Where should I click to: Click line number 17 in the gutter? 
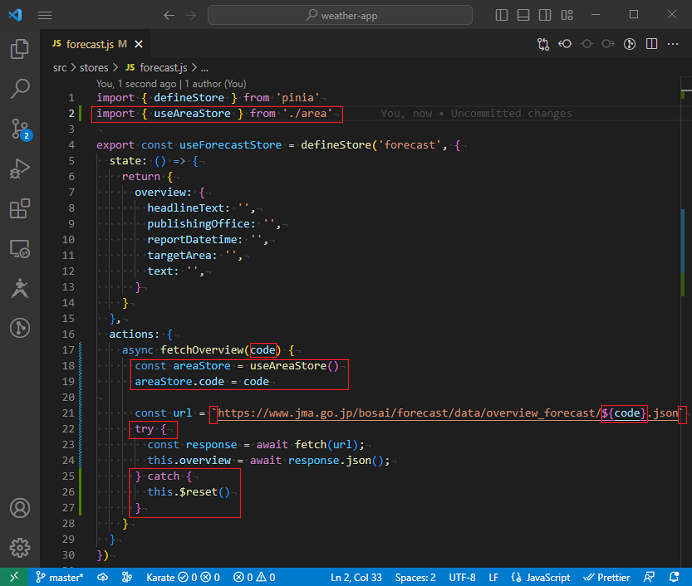(68, 350)
